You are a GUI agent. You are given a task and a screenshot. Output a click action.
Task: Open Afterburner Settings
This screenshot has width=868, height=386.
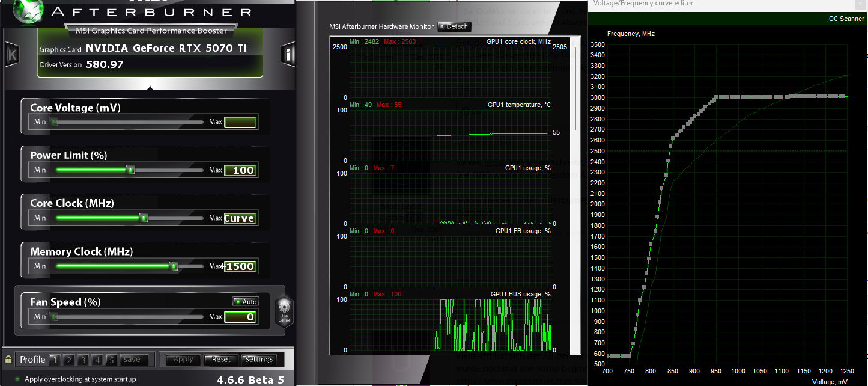(259, 360)
